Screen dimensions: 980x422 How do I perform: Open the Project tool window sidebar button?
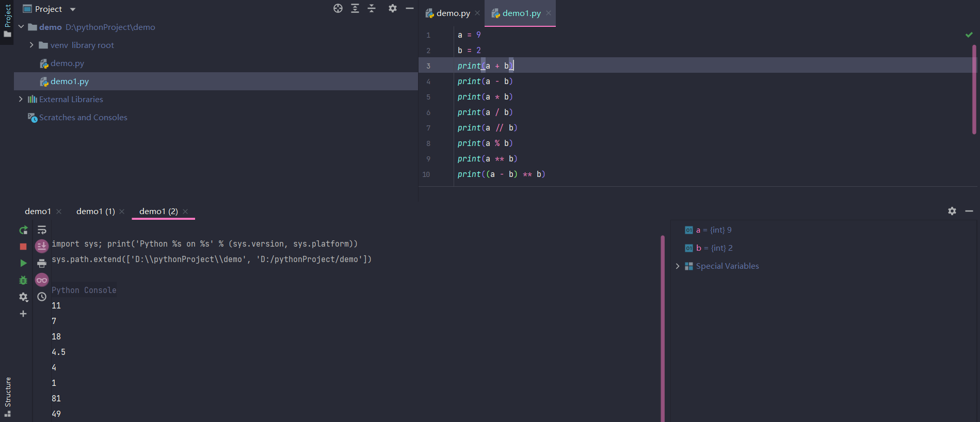pos(7,22)
